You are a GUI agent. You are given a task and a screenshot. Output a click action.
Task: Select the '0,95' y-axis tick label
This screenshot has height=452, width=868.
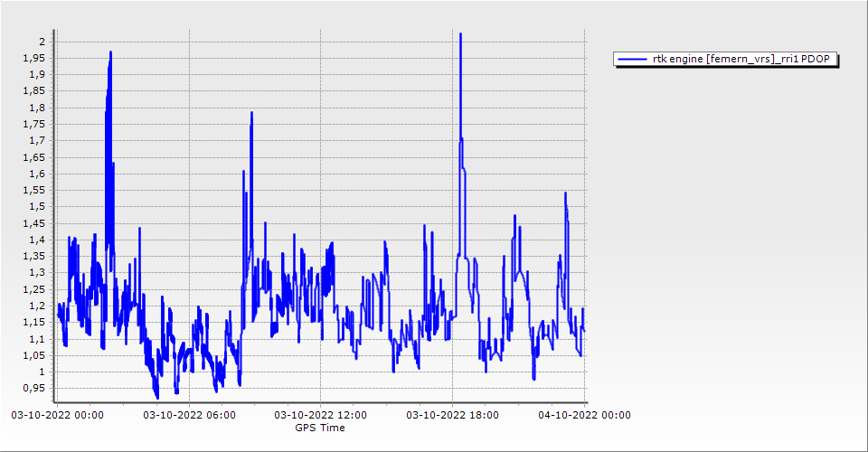35,388
